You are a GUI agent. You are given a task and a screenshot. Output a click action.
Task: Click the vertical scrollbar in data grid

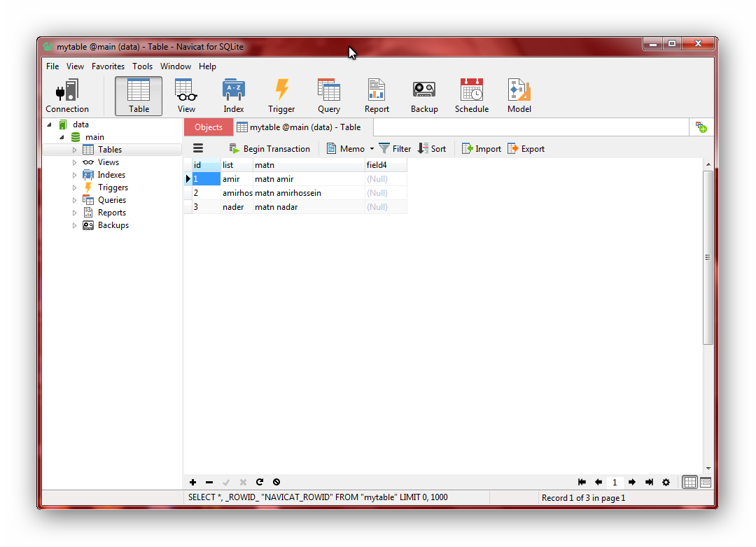(x=708, y=257)
